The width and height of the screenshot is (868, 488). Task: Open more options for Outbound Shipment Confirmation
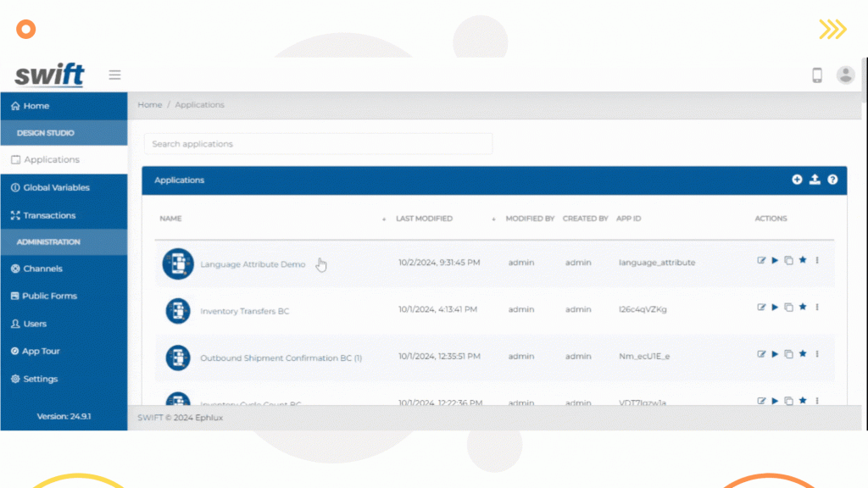click(x=817, y=354)
